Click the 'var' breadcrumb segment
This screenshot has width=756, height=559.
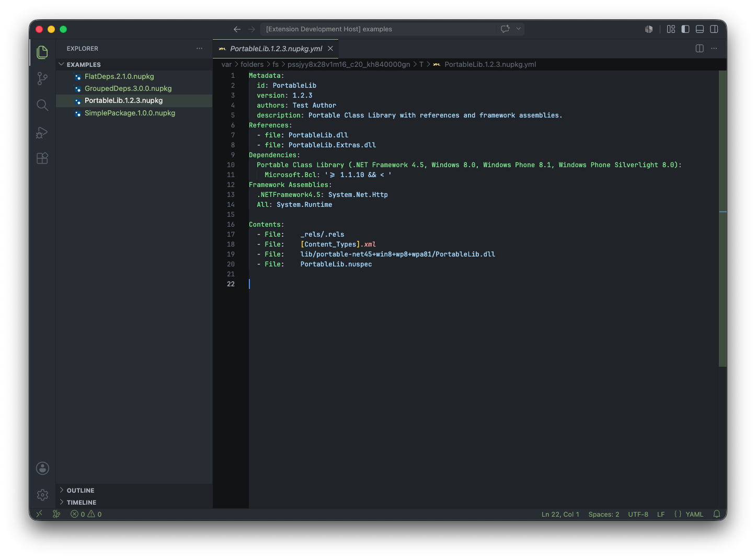coord(226,64)
